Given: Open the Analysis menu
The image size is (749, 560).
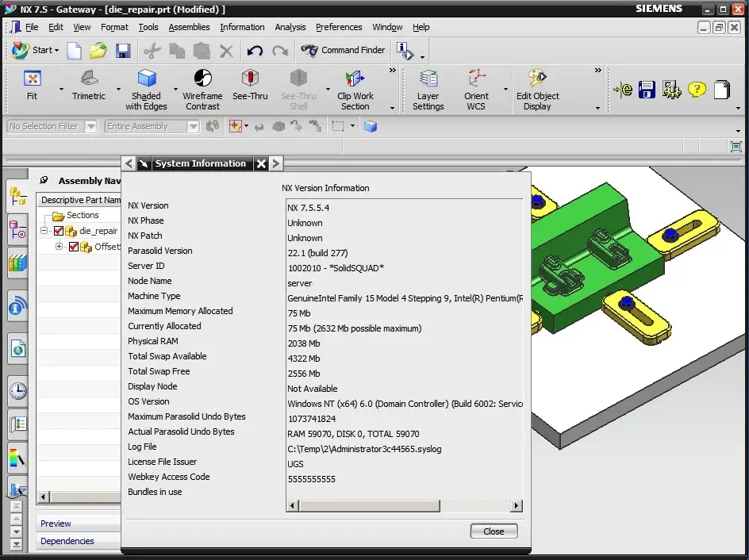Looking at the screenshot, I should click(x=290, y=27).
